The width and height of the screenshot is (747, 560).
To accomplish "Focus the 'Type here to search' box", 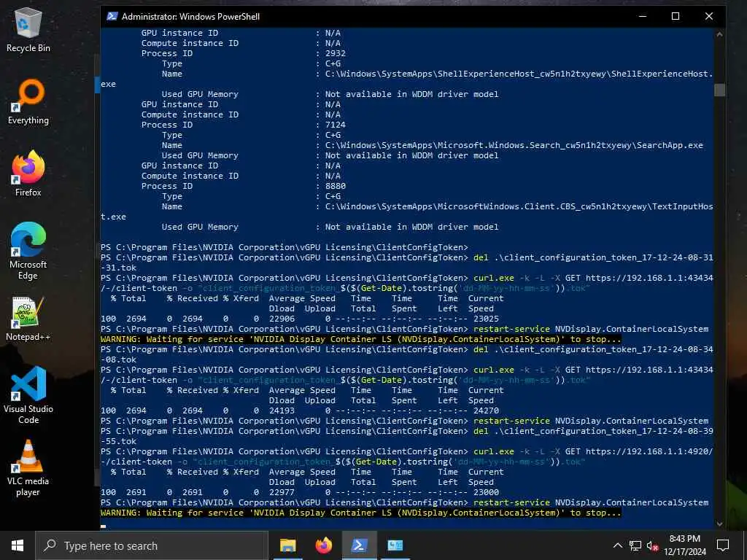I will 152,545.
